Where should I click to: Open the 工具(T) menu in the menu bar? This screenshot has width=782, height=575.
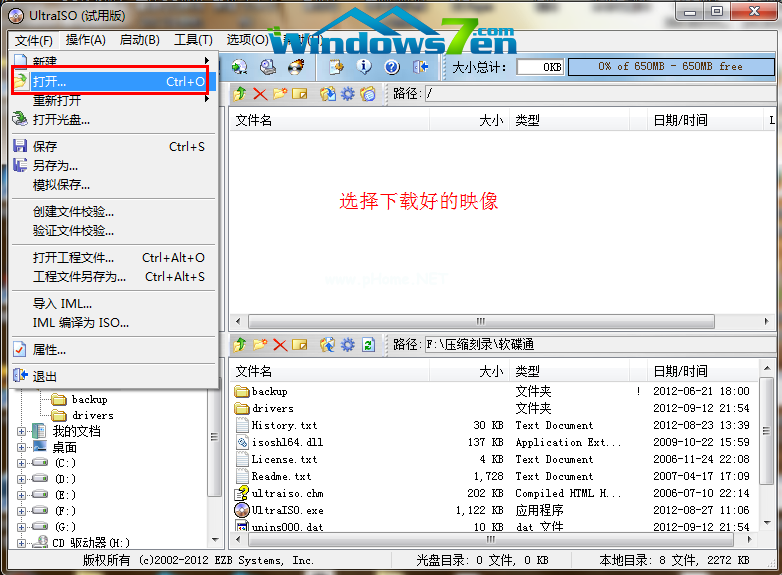(x=193, y=40)
